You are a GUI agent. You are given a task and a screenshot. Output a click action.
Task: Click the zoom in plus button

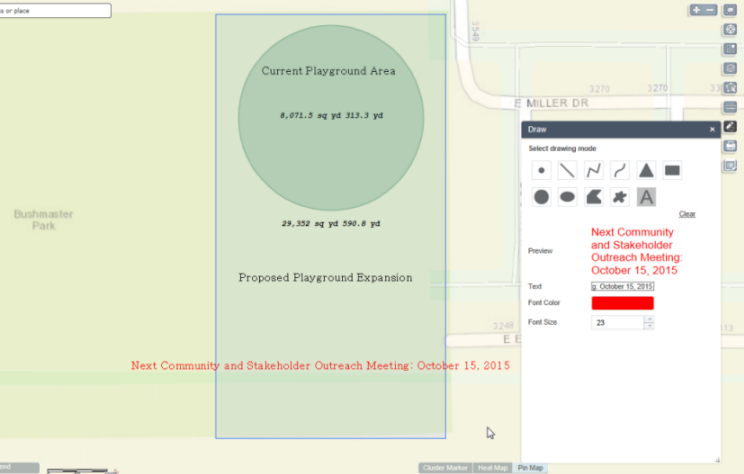coord(696,10)
